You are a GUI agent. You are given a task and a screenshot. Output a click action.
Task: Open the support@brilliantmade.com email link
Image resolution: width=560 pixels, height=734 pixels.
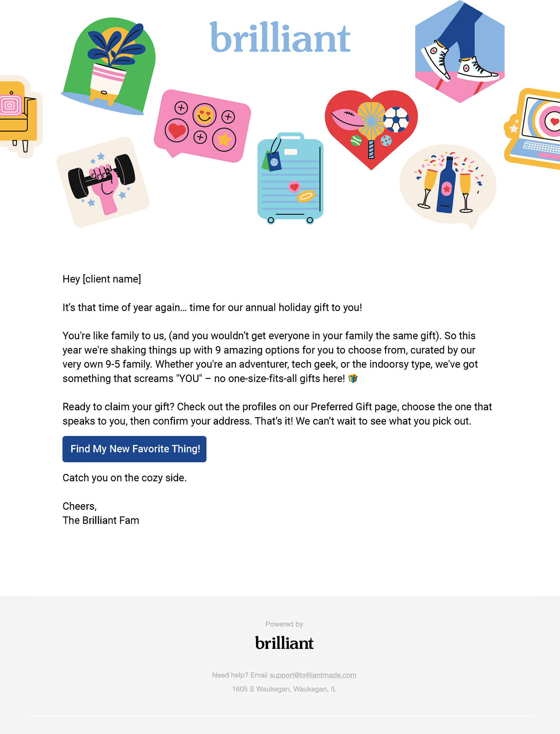313,675
